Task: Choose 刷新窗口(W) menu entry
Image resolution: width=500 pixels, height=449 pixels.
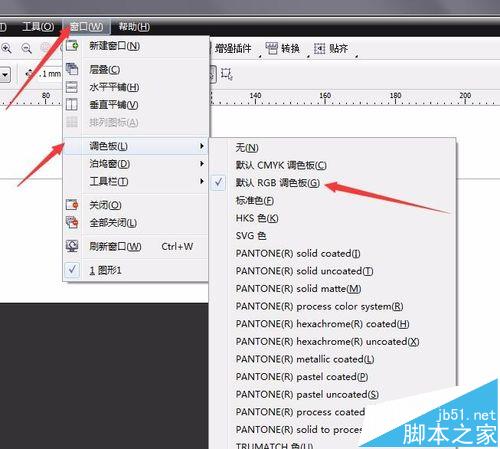Action: pyautogui.click(x=115, y=247)
